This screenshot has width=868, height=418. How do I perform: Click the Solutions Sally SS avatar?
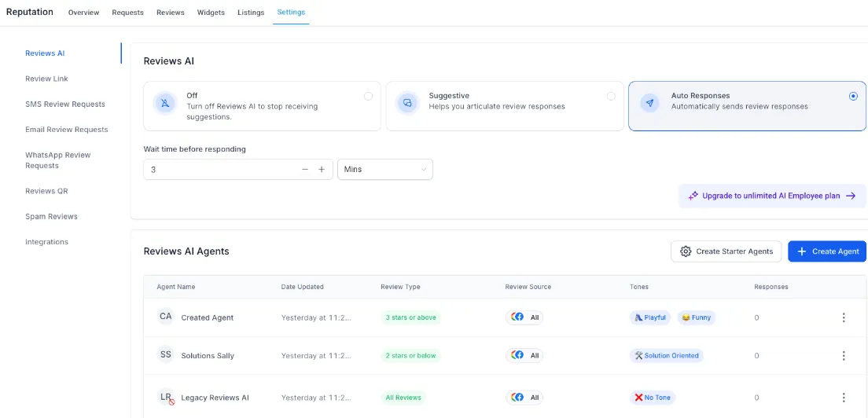166,355
